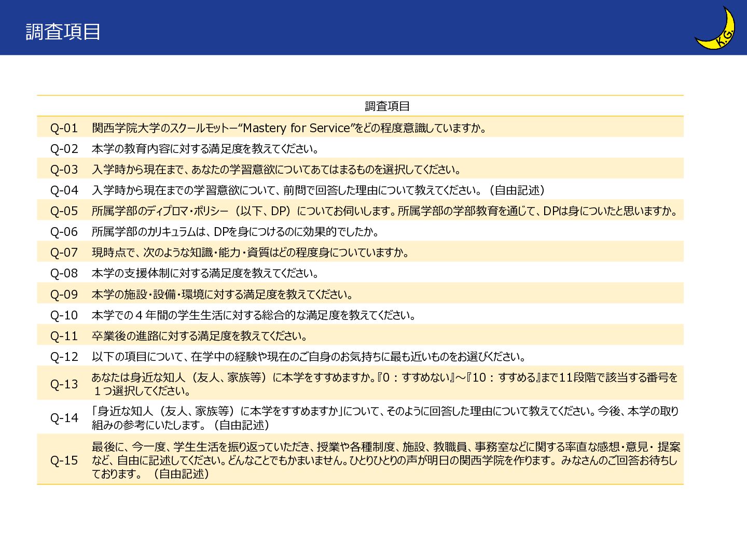Click the Q-14 question beginning 「身近な知人
The height and width of the screenshot is (560, 747).
[x=385, y=418]
